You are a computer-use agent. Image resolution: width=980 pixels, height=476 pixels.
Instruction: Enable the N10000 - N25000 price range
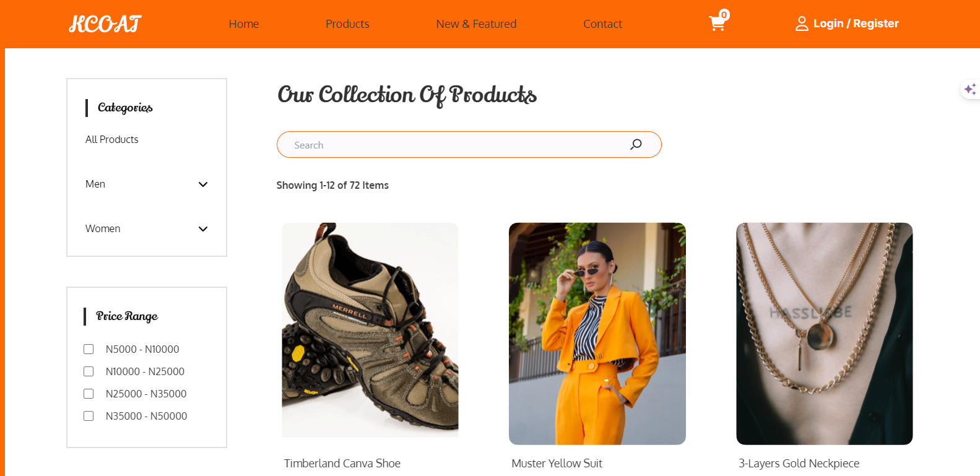pos(89,371)
